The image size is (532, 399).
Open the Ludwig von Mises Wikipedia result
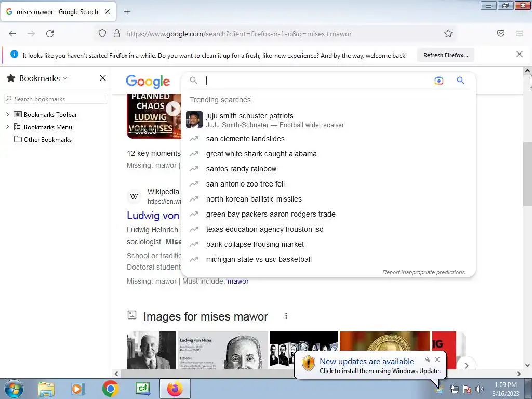coord(153,216)
